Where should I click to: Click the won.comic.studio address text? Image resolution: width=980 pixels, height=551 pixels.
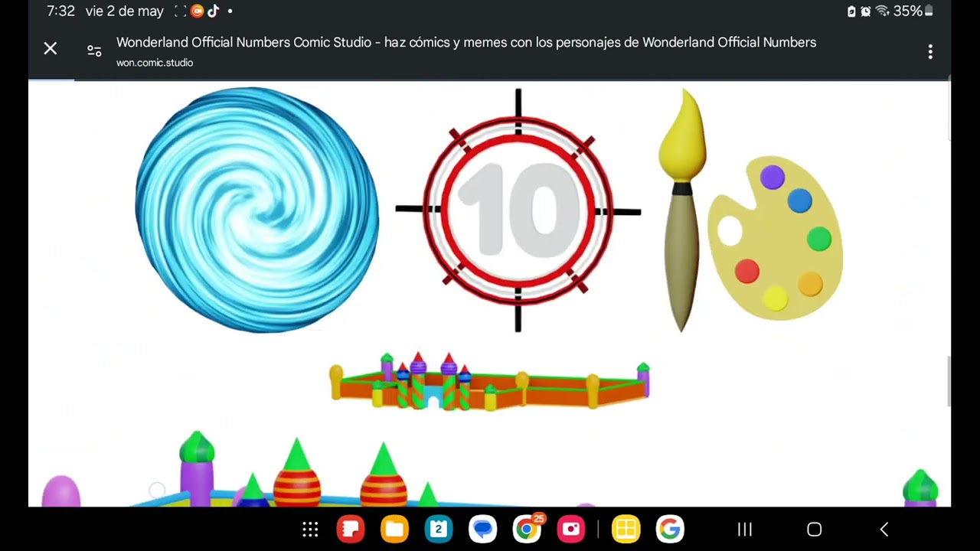tap(155, 63)
